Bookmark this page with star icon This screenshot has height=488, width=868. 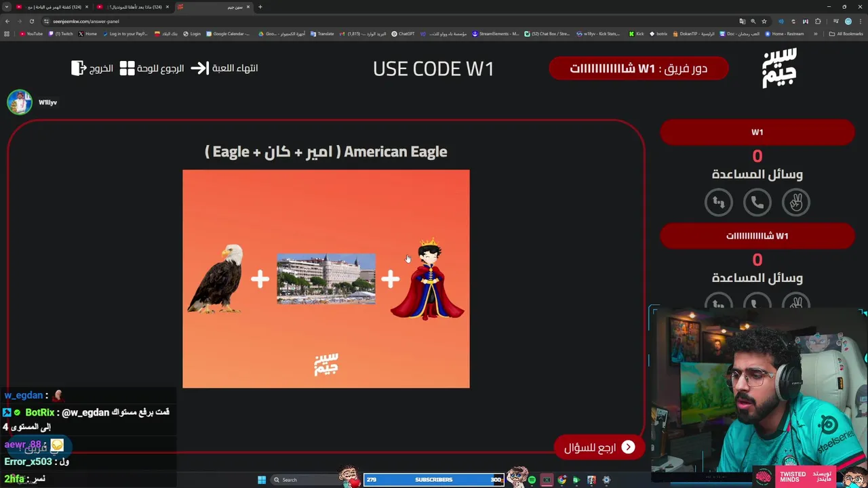tap(764, 21)
